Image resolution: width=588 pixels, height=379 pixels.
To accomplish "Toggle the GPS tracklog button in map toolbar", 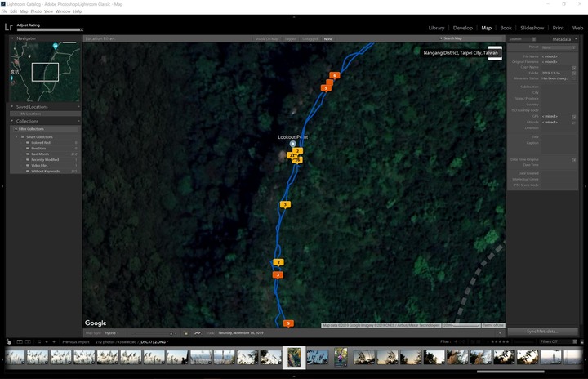I will tap(198, 333).
